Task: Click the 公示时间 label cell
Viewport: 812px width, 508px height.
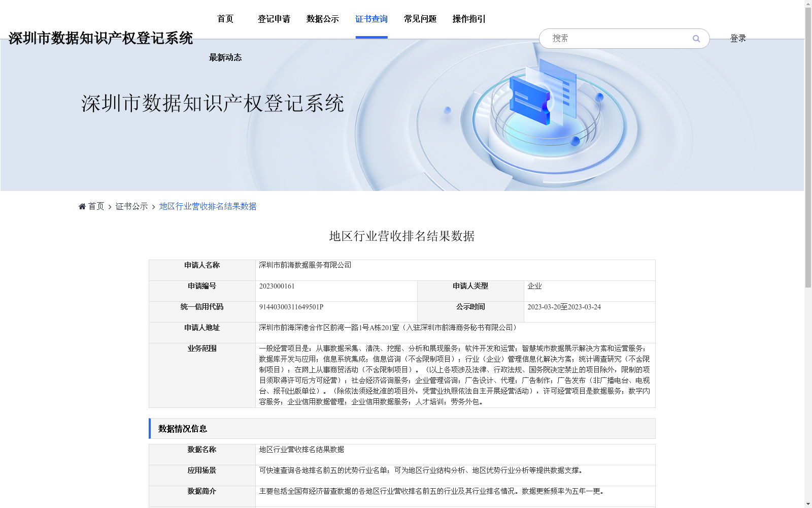Action: click(470, 312)
